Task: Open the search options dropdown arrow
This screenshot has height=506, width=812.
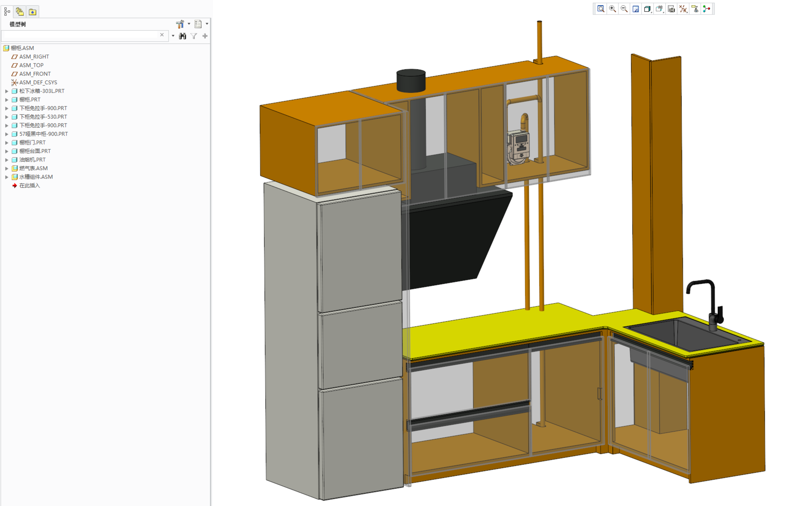Action: 173,36
